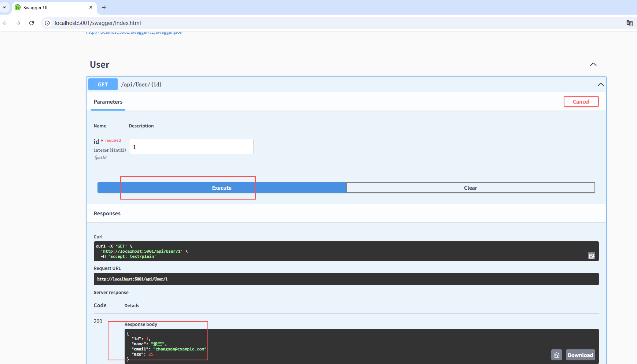Click the GET method badge
This screenshot has width=637, height=364.
(103, 85)
